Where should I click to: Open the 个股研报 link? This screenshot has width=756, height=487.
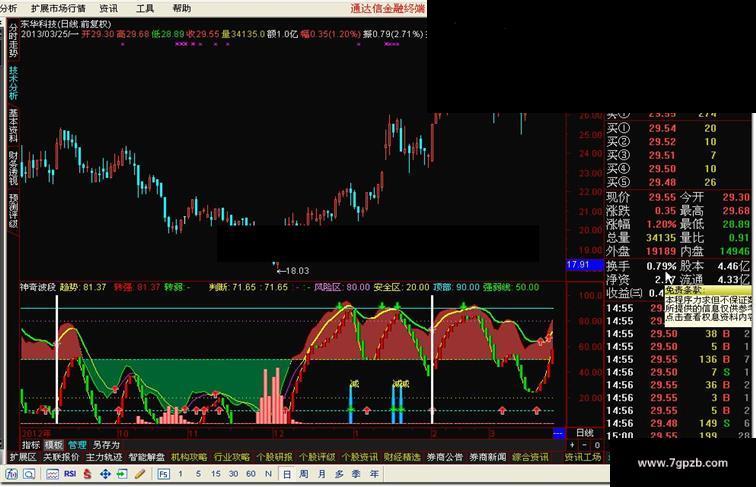tap(274, 457)
